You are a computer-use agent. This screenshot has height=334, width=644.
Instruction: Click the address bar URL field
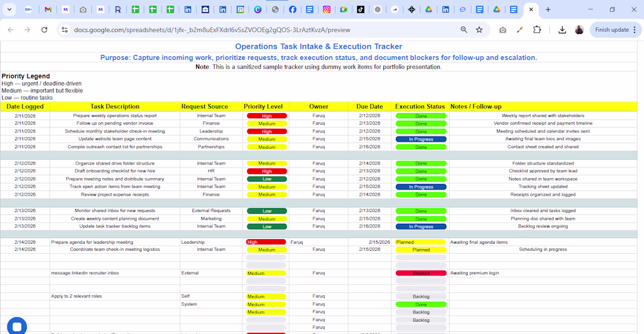coord(258,30)
